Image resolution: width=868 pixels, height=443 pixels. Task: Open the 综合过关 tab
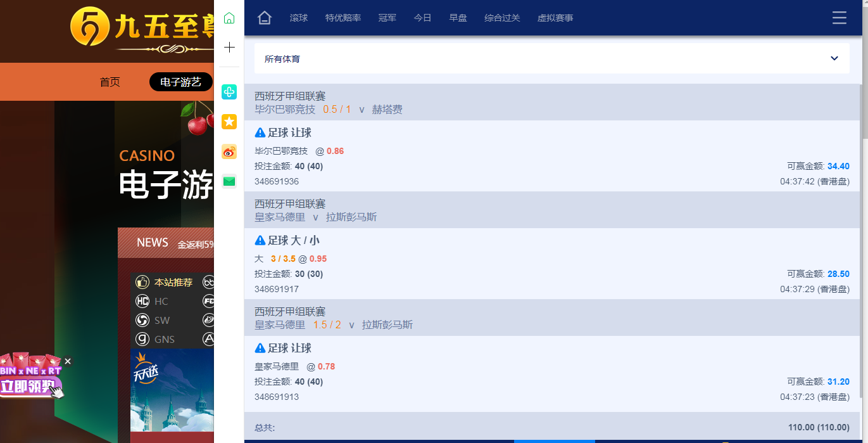[x=502, y=18]
